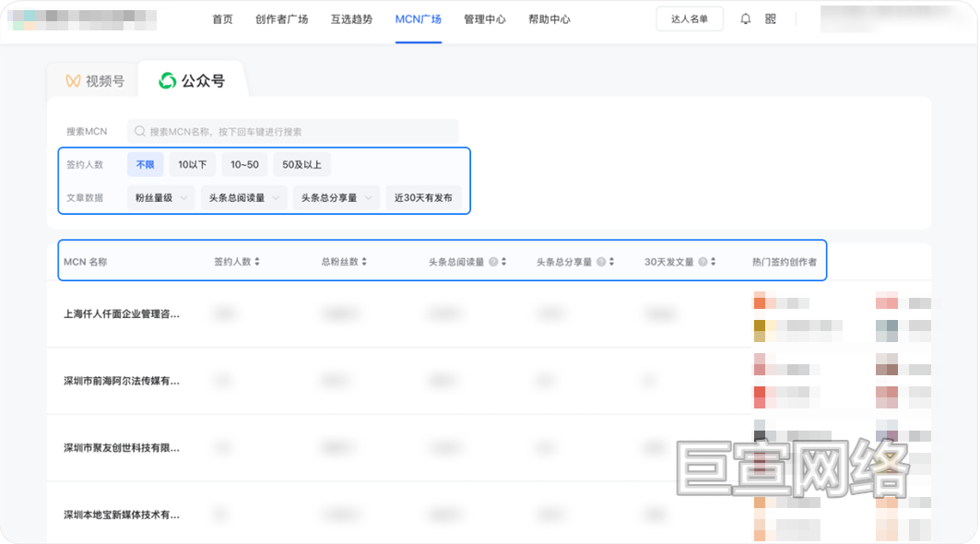Screen dimensions: 980x544
Task: Open 管理中心 in top navigation
Action: (x=485, y=19)
